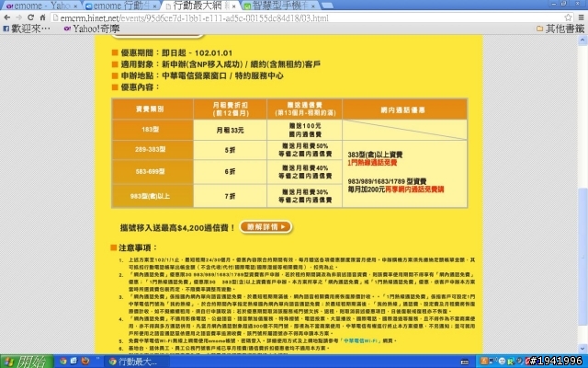Click the 贈送通信費 column header

tap(304, 109)
